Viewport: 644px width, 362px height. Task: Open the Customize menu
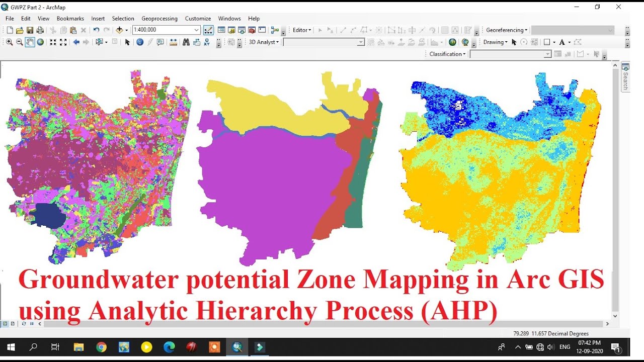click(x=198, y=19)
